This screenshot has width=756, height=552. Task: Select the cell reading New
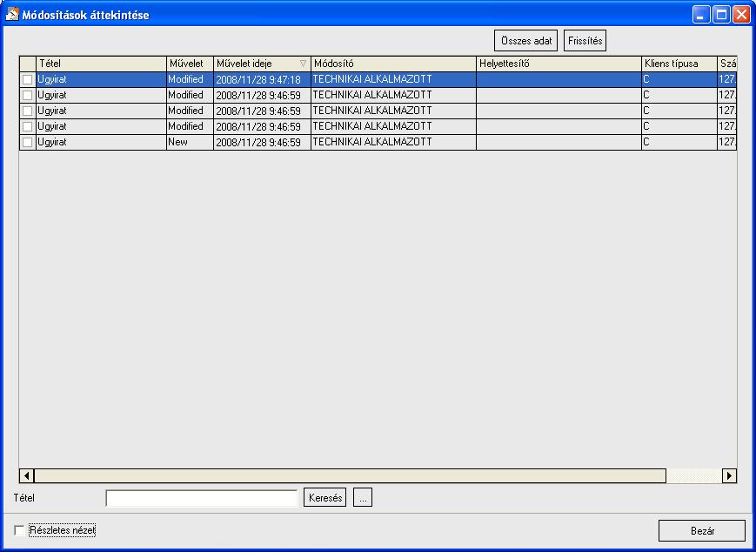(190, 142)
